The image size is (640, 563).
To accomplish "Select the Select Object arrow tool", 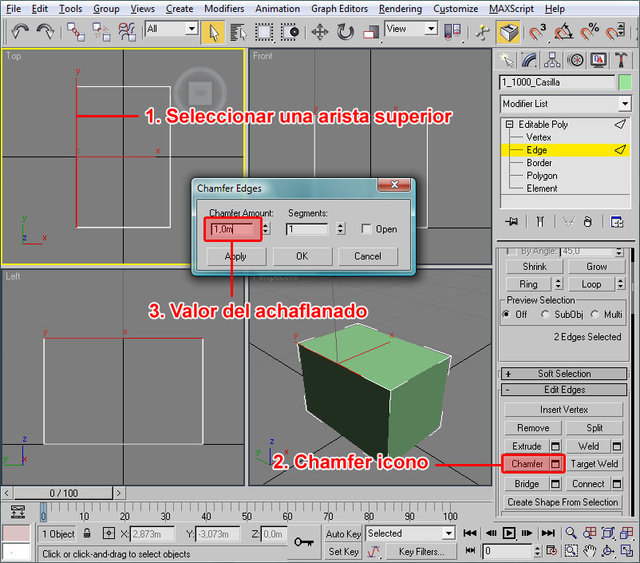I will 213,31.
